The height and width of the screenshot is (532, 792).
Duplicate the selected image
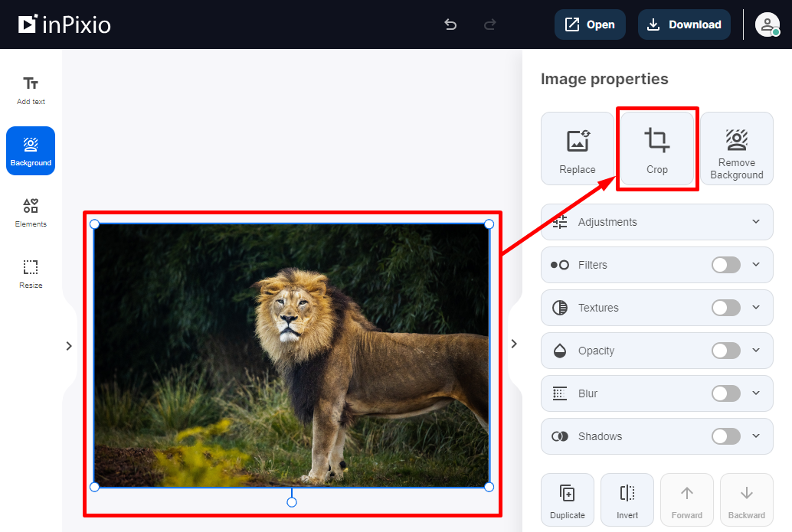(x=568, y=499)
